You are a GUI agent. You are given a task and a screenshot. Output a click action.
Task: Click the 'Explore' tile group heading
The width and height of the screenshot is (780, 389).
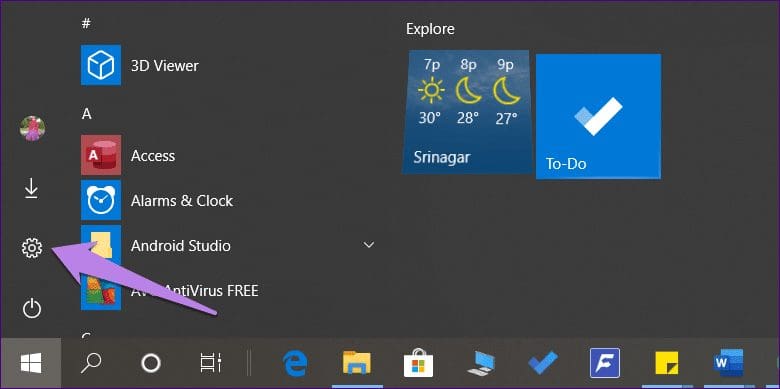point(430,29)
